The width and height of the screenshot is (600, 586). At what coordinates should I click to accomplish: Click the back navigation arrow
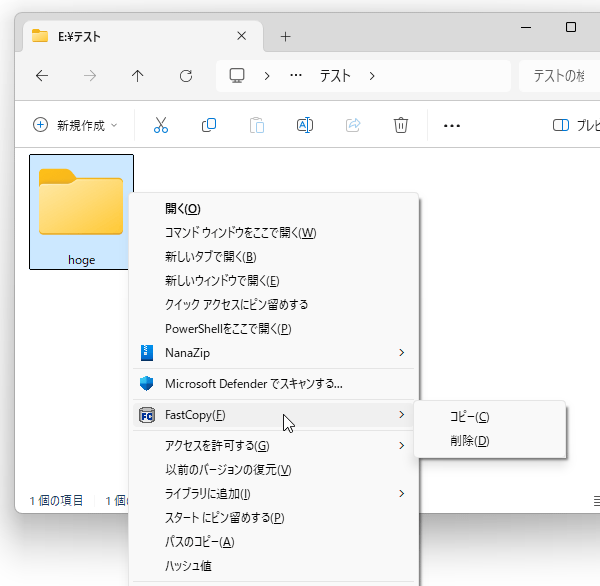pos(42,76)
